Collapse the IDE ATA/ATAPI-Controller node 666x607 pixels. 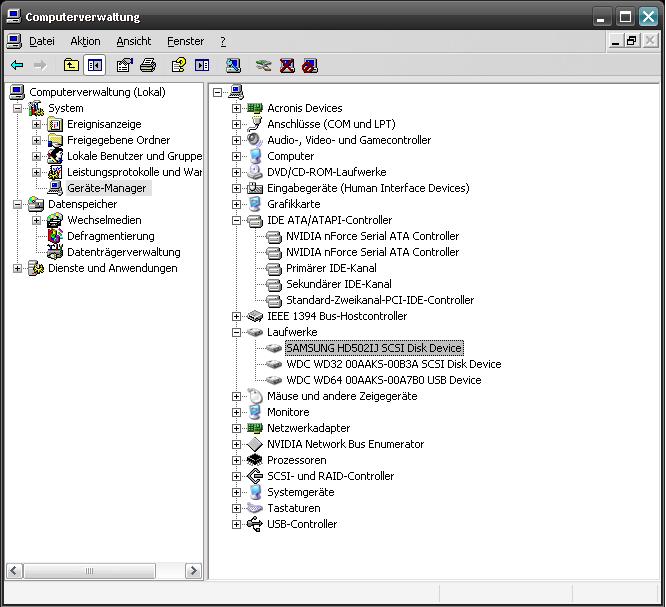click(237, 220)
